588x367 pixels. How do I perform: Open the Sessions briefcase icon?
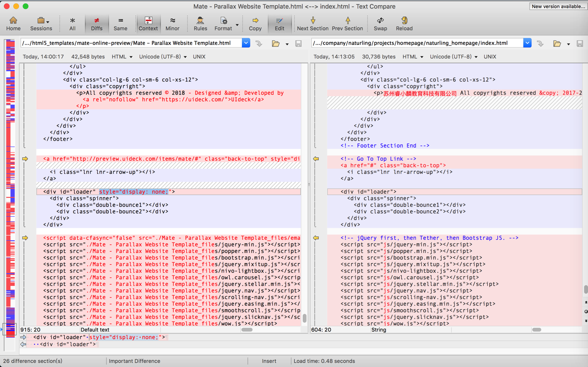point(41,24)
